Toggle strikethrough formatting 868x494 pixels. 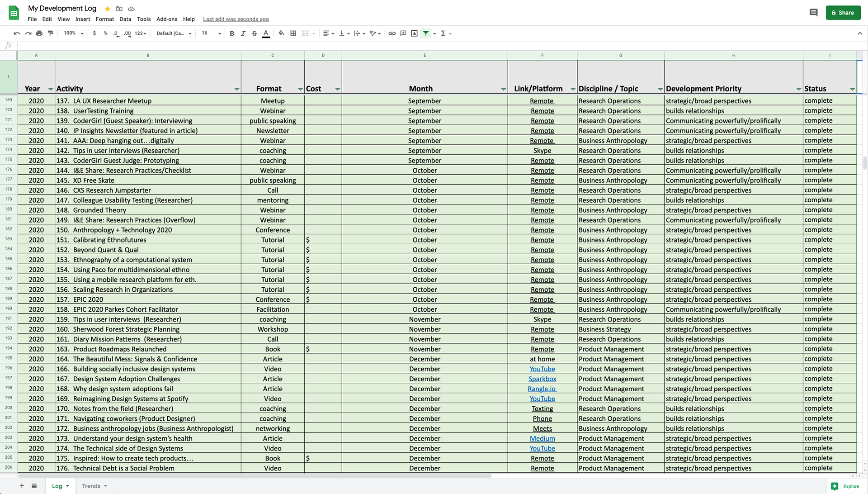pos(255,33)
